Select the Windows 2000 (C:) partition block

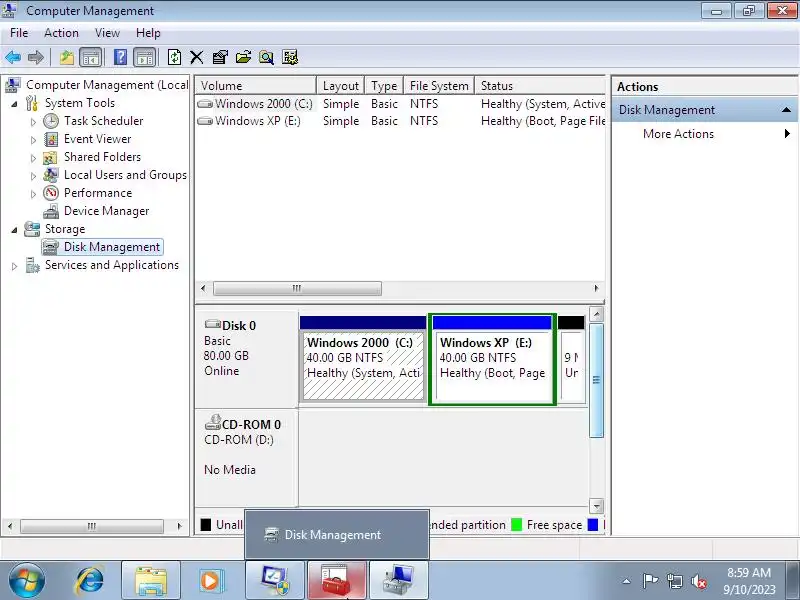363,360
